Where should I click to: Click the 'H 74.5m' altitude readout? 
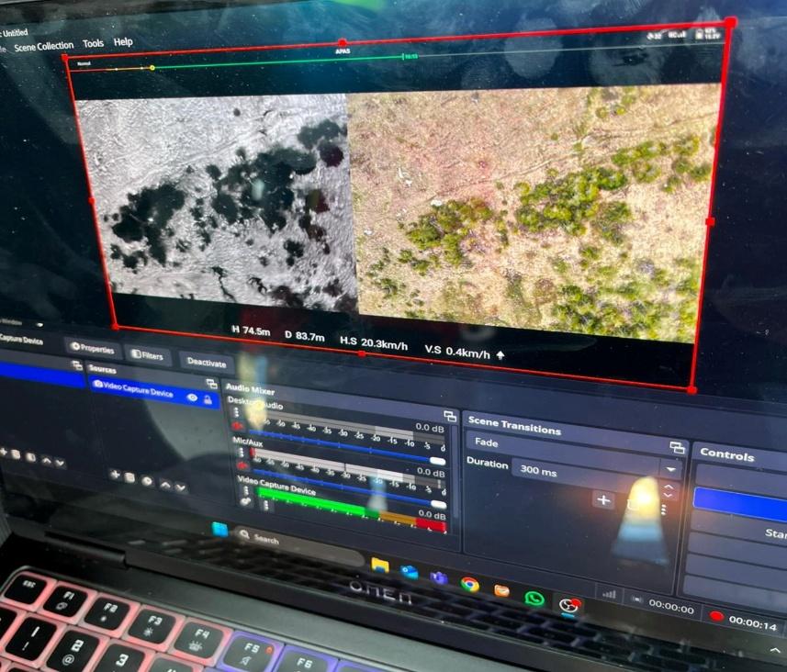(x=251, y=330)
